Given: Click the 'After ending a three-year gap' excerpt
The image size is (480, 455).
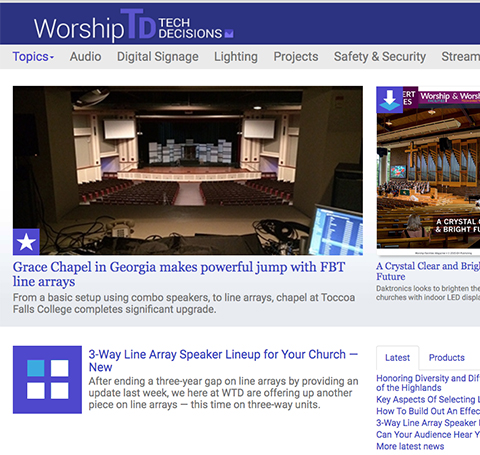Looking at the screenshot, I should tap(223, 393).
